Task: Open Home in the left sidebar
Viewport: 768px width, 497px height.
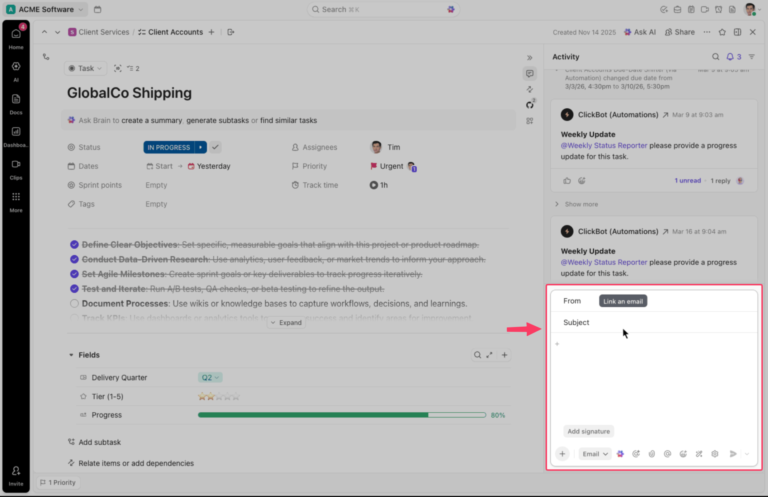Action: pyautogui.click(x=16, y=38)
